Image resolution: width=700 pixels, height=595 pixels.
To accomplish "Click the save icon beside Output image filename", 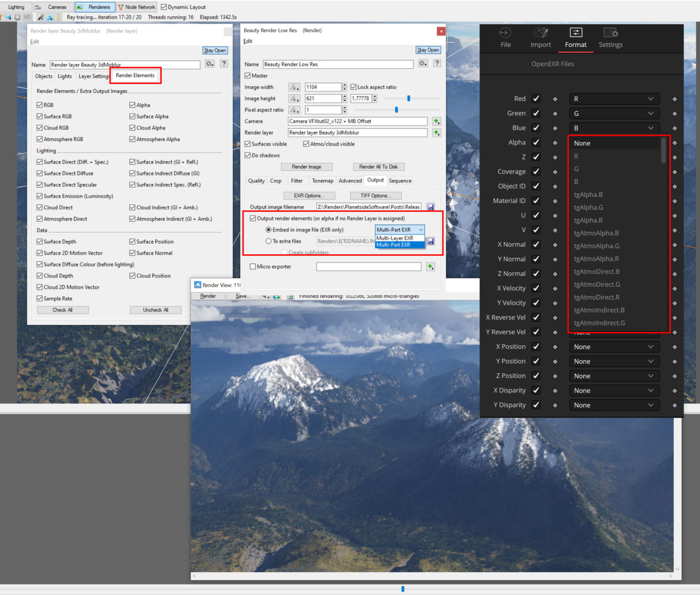I will pos(430,207).
